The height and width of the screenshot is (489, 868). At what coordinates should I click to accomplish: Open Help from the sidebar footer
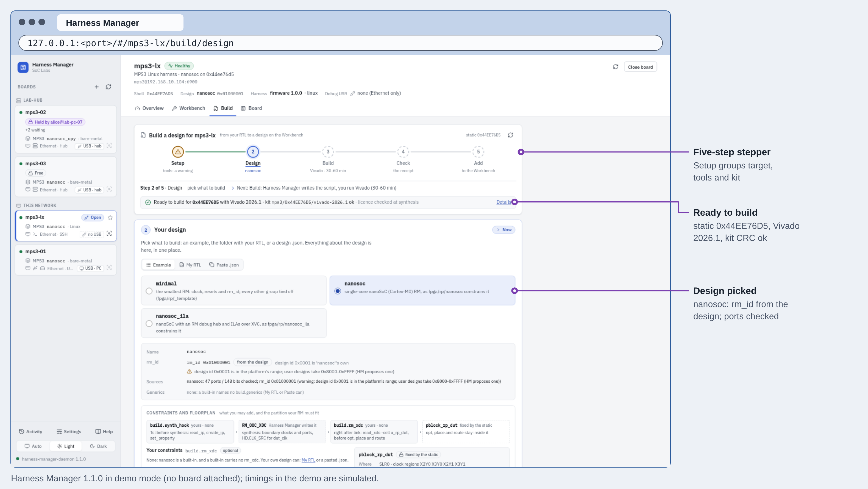tap(104, 432)
